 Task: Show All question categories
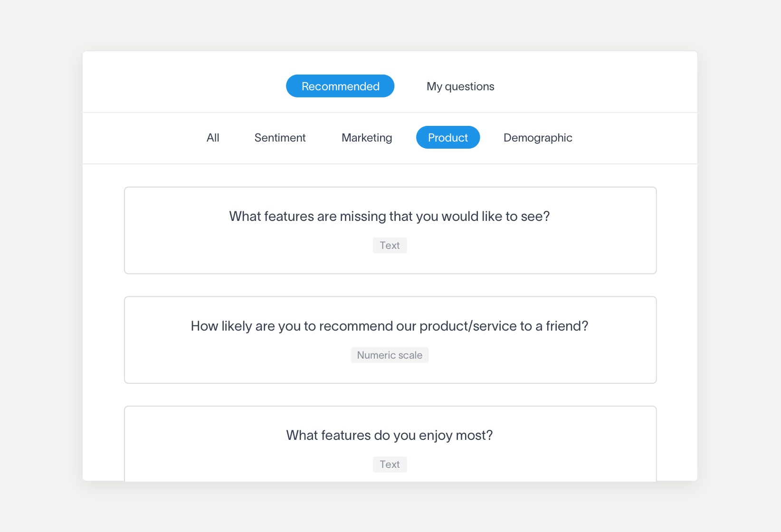(213, 138)
